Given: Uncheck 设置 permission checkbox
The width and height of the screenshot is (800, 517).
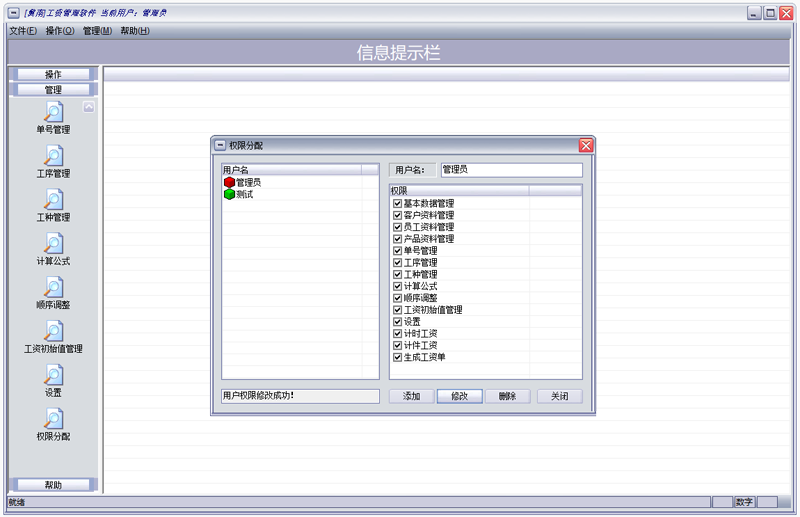Looking at the screenshot, I should point(397,322).
